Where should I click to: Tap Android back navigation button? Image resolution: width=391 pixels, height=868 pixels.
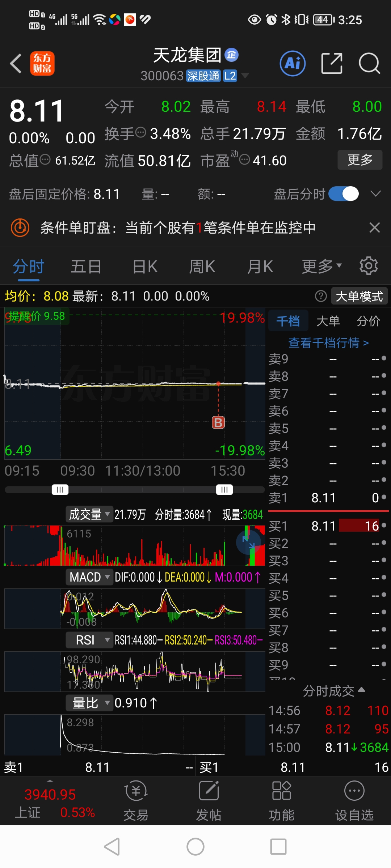pos(112,847)
